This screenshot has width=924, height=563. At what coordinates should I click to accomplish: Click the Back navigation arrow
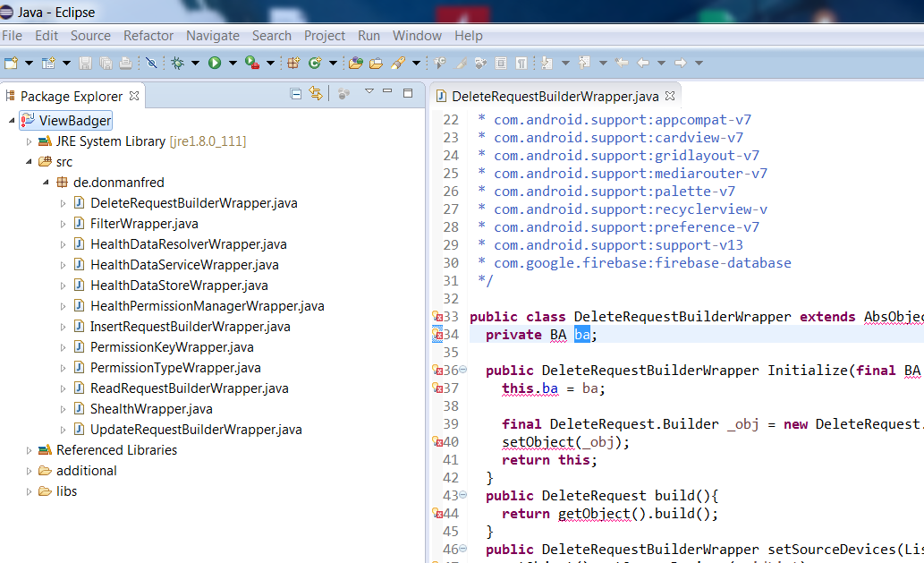click(643, 63)
